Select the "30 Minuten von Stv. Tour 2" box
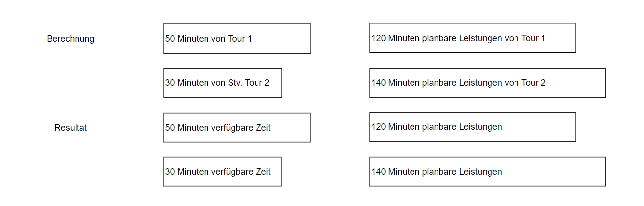This screenshot has width=644, height=206. point(223,83)
